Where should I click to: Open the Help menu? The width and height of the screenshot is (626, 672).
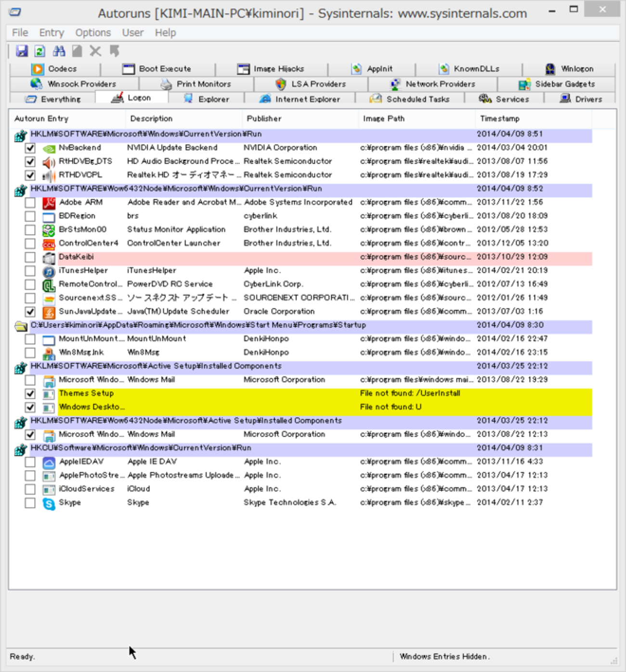(x=165, y=32)
